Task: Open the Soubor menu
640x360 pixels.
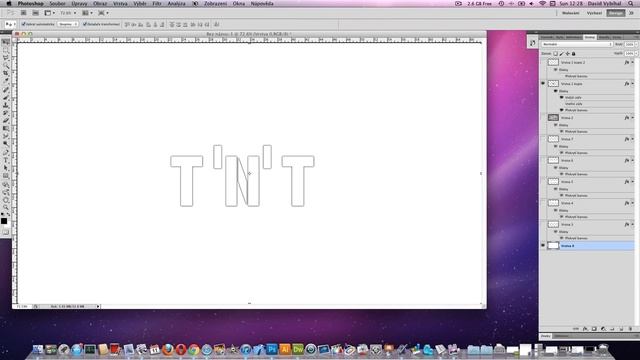Action: coord(57,3)
